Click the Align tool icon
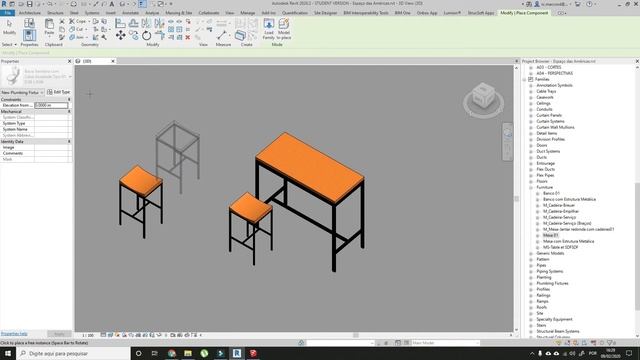The height and width of the screenshot is (360, 640). (x=120, y=23)
